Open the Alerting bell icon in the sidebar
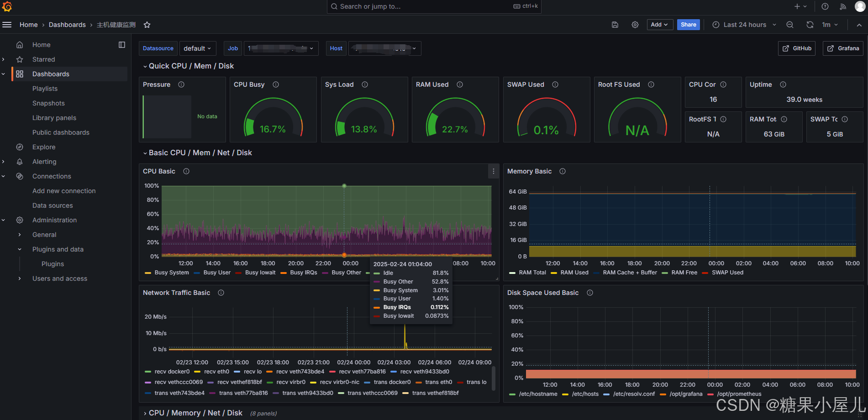The height and width of the screenshot is (420, 868). (x=19, y=161)
